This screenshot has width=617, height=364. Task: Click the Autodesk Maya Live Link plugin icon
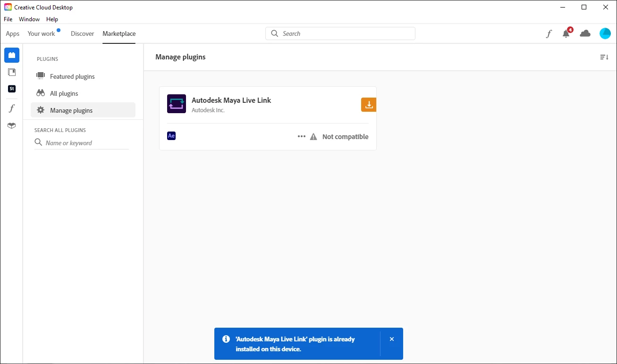tap(177, 104)
